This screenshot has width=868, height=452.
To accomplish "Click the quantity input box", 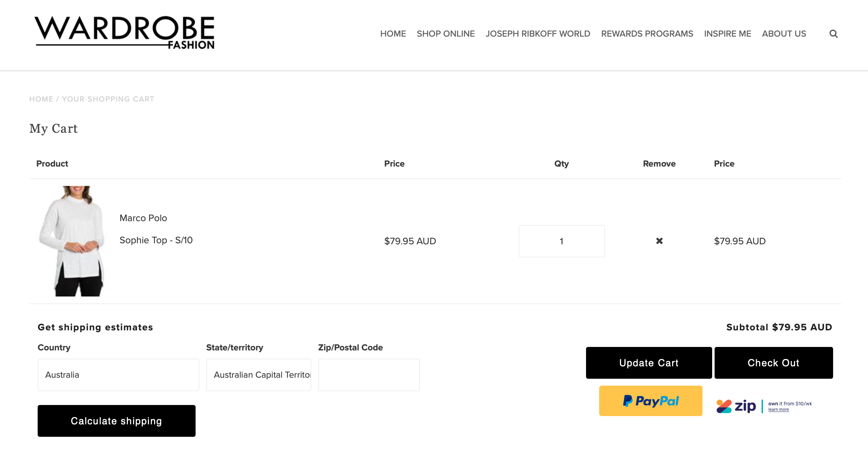I will point(562,241).
